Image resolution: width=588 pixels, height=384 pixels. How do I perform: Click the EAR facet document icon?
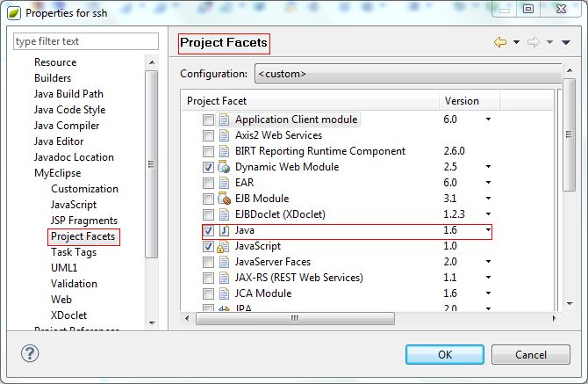[x=224, y=183]
